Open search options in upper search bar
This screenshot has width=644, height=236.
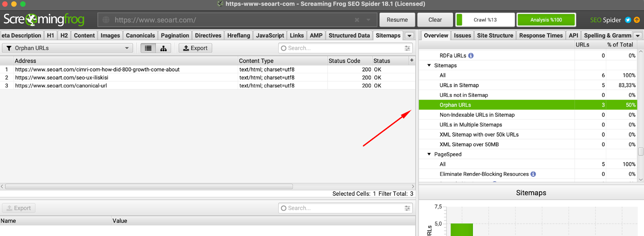tap(407, 48)
